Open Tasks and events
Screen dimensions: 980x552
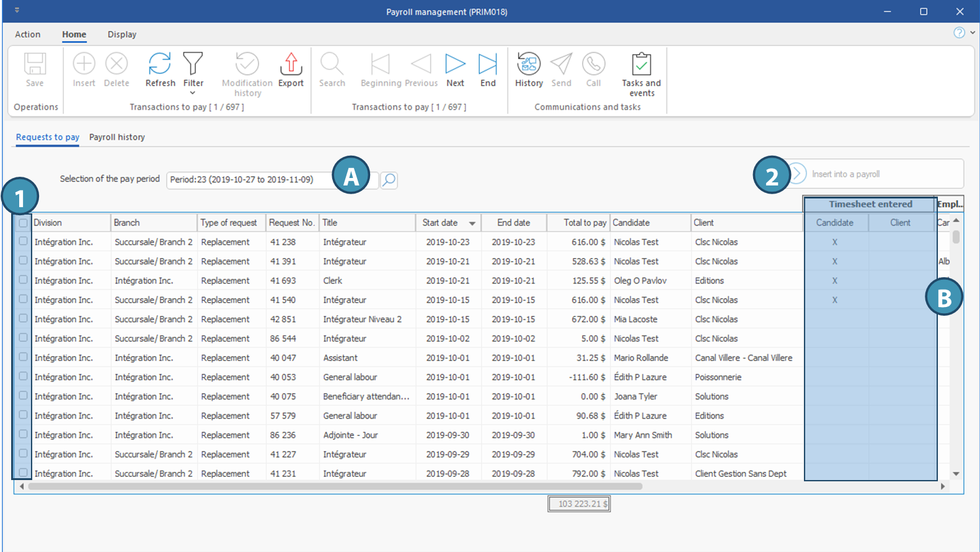[x=641, y=65]
